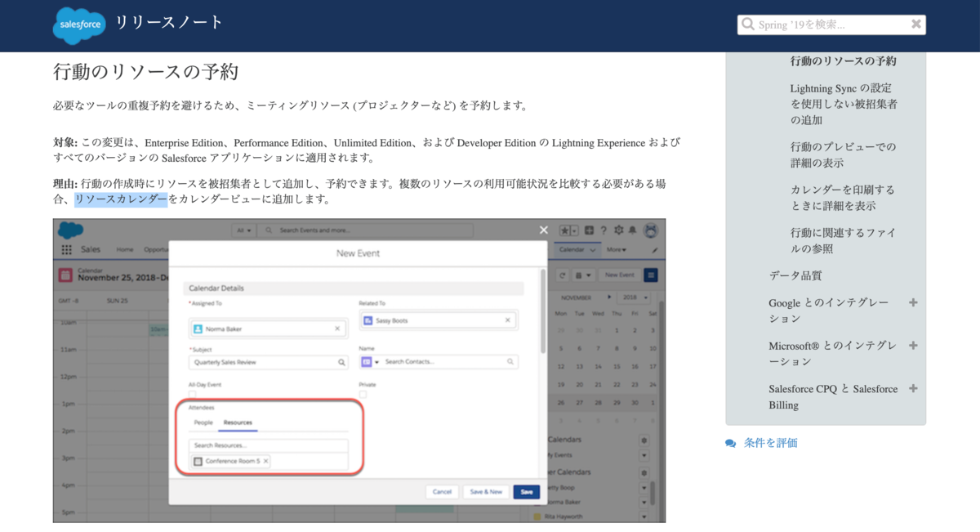Expand Salesforce CPQ と Salesforce Billing with plus icon
The image size is (980, 532).
(x=913, y=388)
